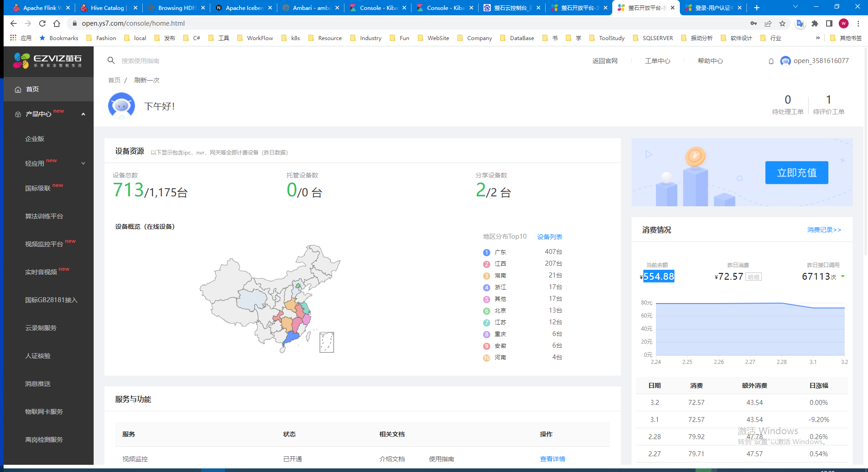The image size is (868, 472).
Task: Click the Google Translate icon in address bar
Action: (x=800, y=23)
